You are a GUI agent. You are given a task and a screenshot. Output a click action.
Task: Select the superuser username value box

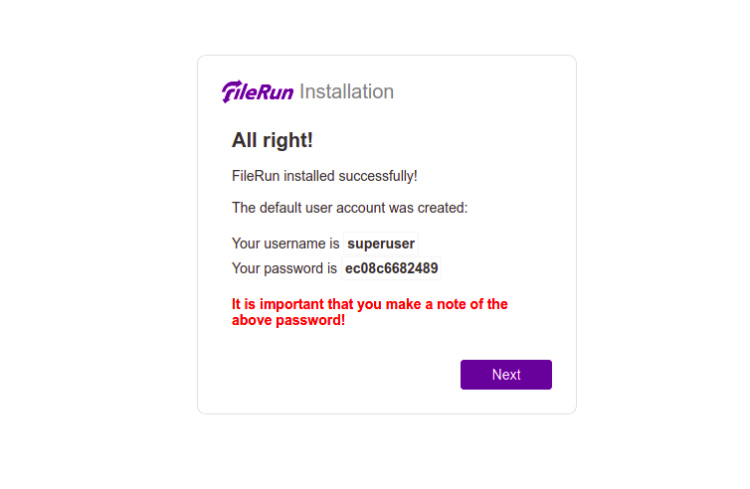click(381, 243)
